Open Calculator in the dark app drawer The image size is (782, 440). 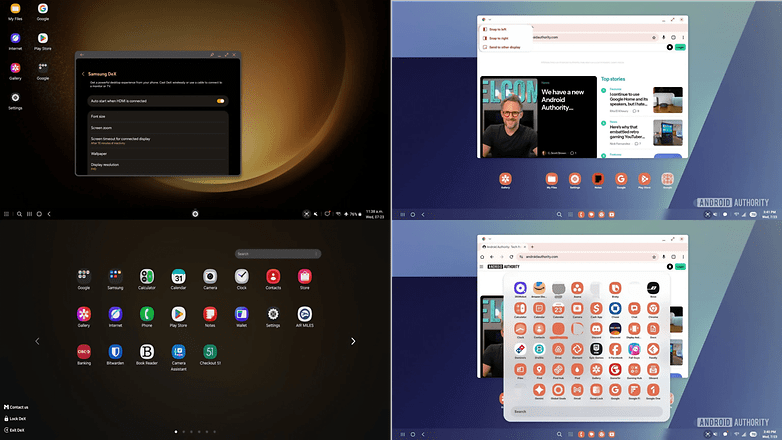point(147,278)
